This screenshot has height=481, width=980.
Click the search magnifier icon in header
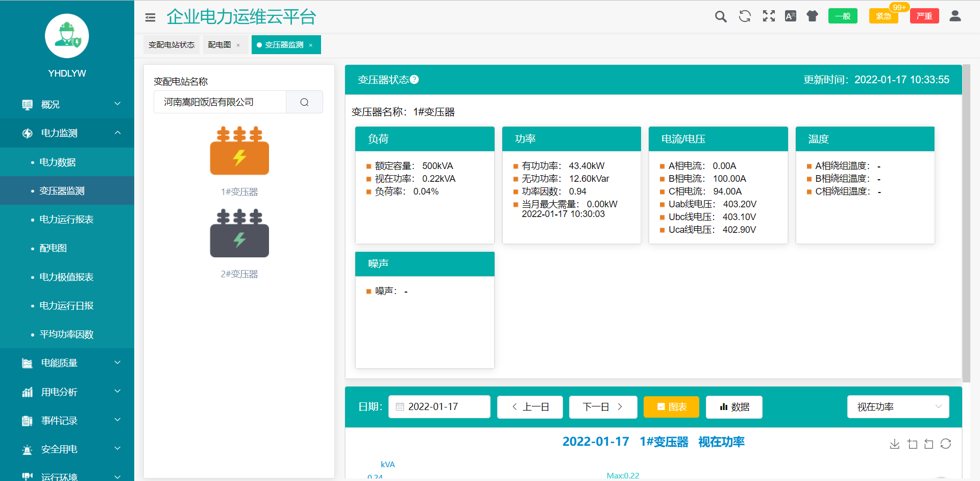[x=720, y=16]
